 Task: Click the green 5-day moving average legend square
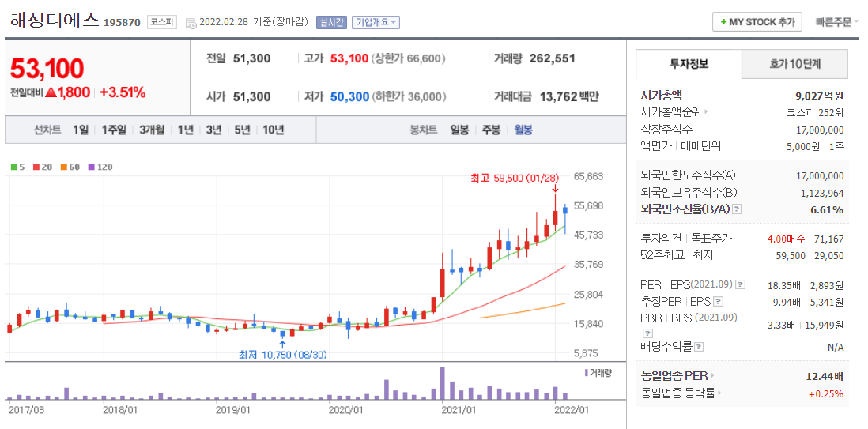coord(13,167)
